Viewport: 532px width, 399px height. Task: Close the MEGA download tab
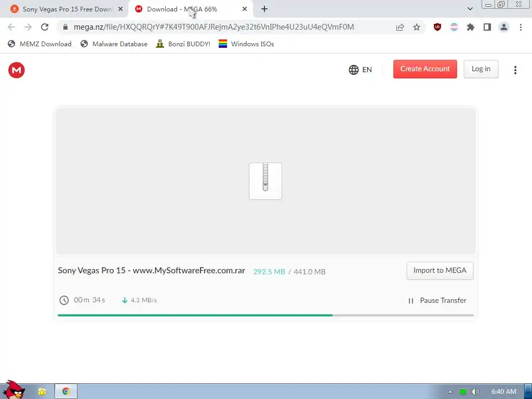pyautogui.click(x=245, y=9)
